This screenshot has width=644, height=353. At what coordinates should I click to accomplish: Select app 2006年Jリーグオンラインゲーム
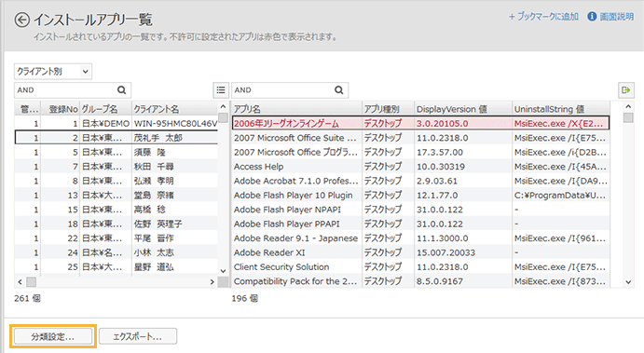(420, 123)
